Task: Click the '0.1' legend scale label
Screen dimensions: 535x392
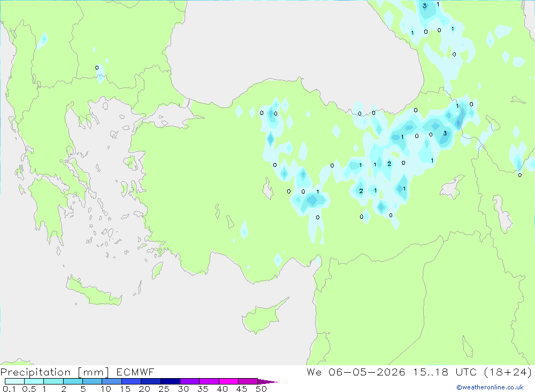Action: [x=9, y=389]
